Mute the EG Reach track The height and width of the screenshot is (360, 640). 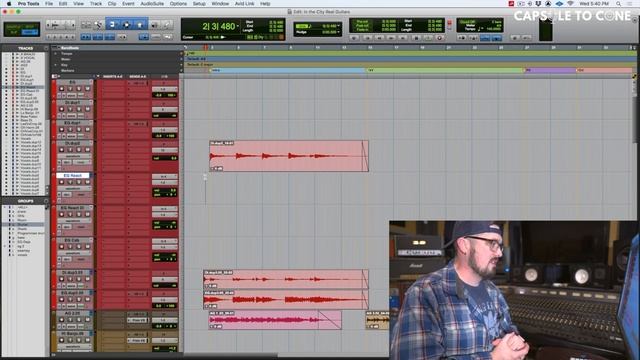(x=87, y=182)
